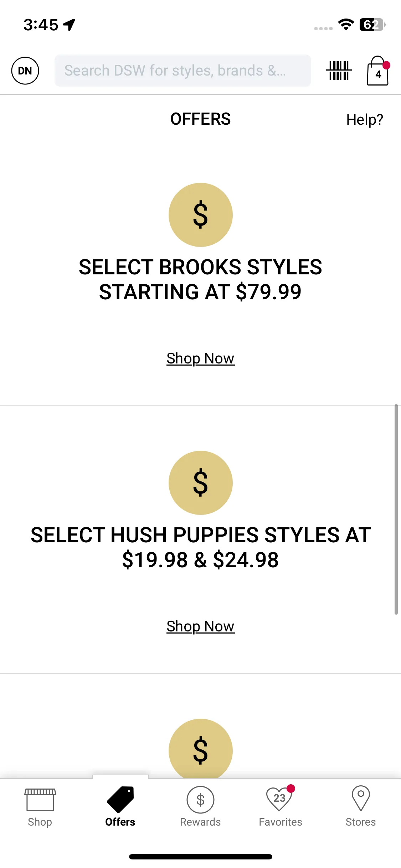Open the shopping bag with 4 items

(377, 71)
